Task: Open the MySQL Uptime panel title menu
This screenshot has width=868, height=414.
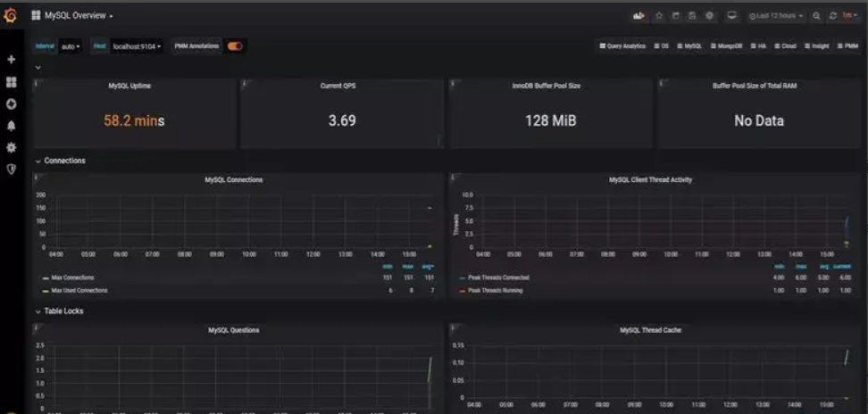Action: pos(129,87)
